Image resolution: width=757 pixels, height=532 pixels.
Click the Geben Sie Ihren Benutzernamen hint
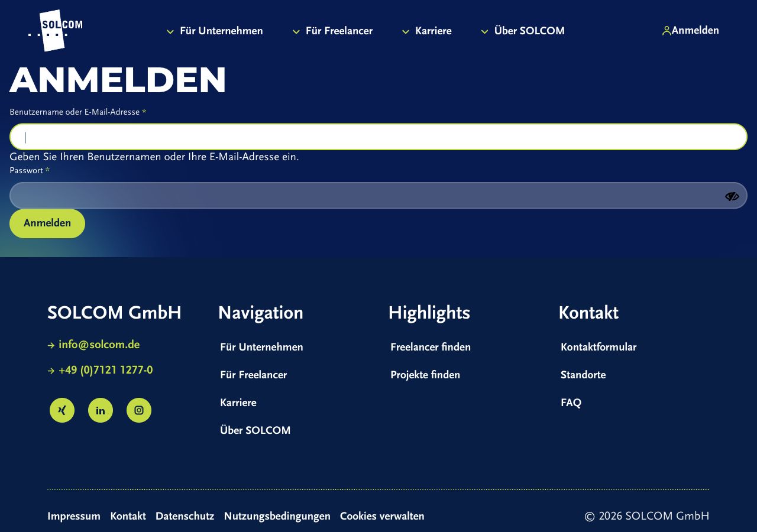point(154,157)
